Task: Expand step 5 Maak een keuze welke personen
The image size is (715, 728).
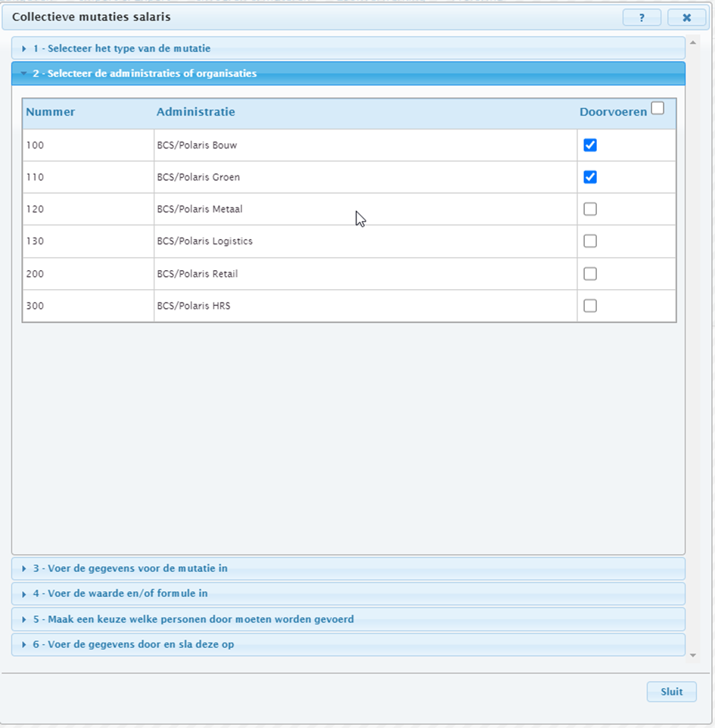Action: pos(348,619)
